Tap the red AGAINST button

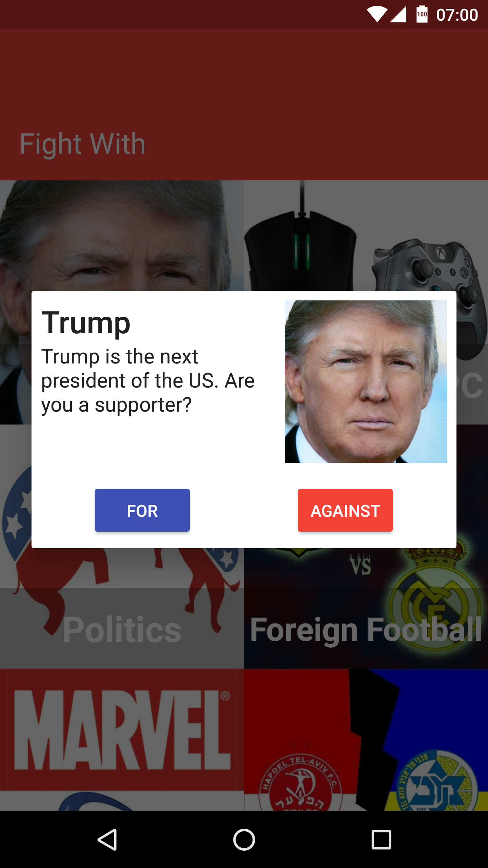pos(345,510)
